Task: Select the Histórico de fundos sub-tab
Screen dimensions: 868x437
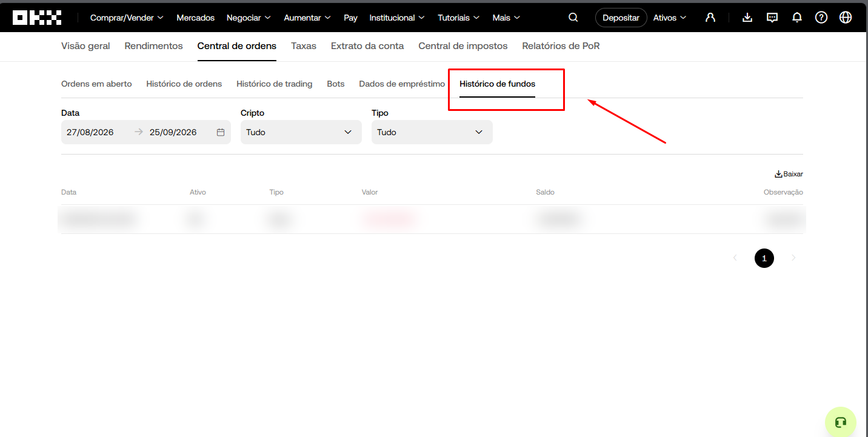Action: (x=498, y=84)
